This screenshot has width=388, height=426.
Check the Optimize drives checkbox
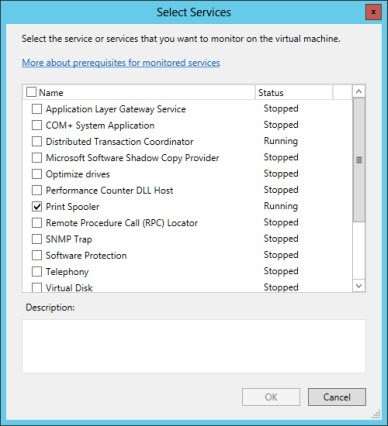coord(37,174)
